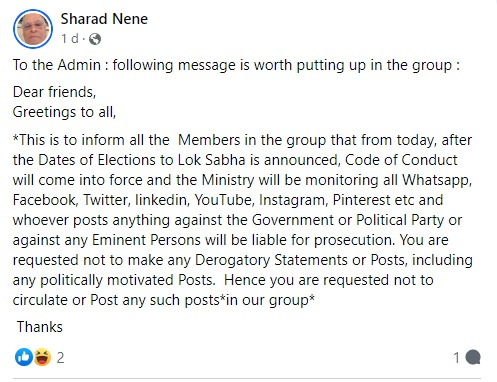Click the word 'Thanks' at post end

40,327
